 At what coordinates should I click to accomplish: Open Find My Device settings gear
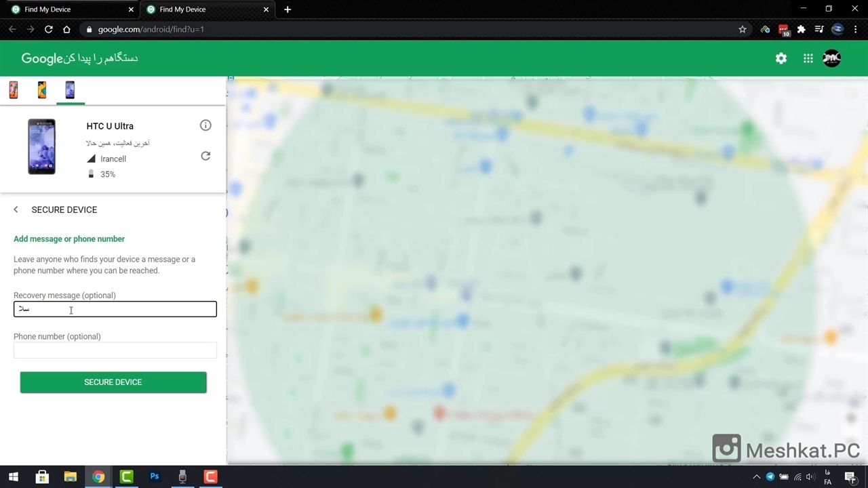click(781, 58)
